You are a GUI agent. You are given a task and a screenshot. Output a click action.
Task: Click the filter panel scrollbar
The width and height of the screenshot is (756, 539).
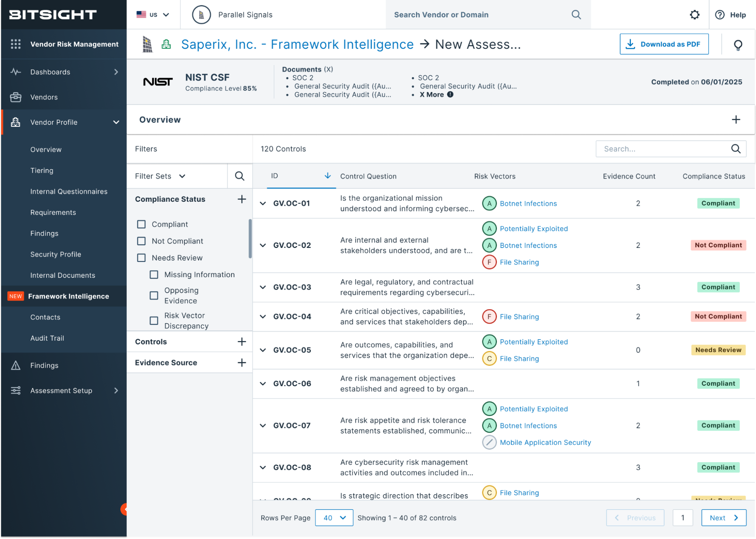[250, 238]
